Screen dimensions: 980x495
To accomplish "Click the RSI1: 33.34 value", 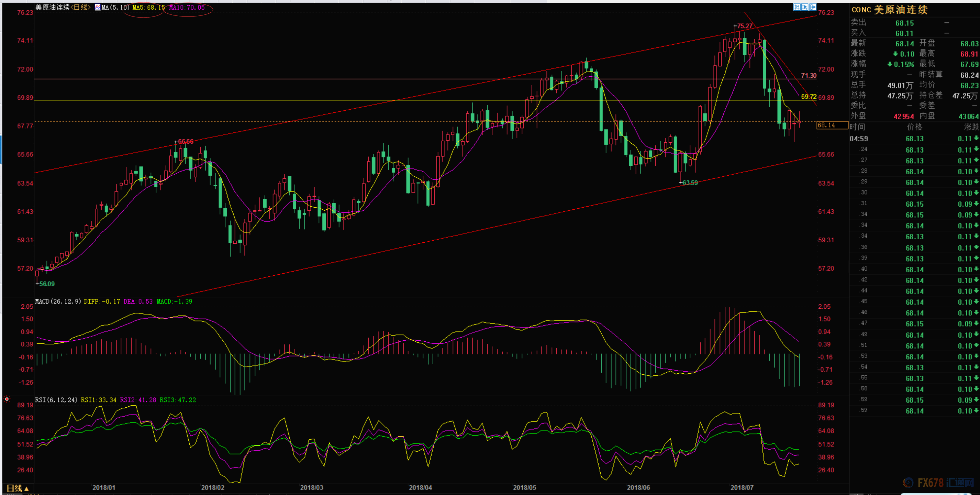I will [x=99, y=400].
